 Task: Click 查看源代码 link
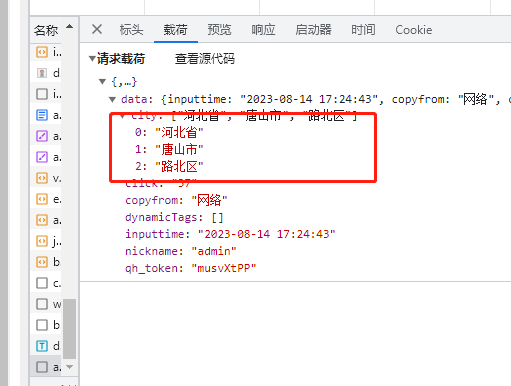click(205, 59)
